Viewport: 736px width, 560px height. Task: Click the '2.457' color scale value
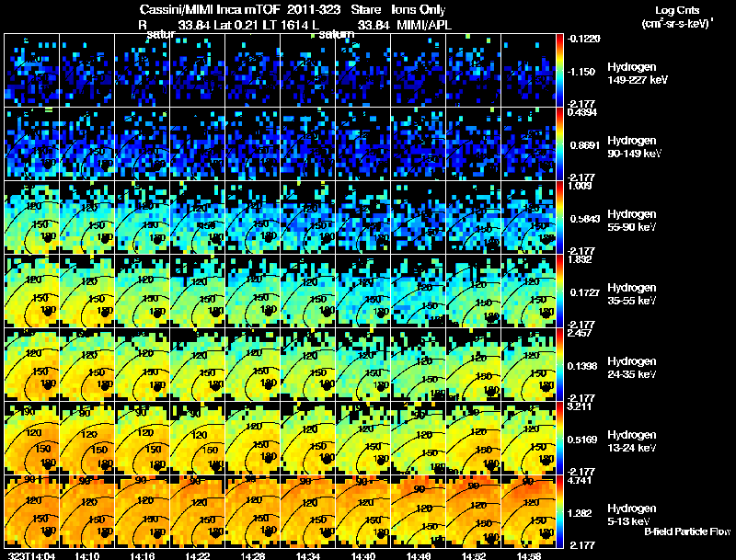580,333
